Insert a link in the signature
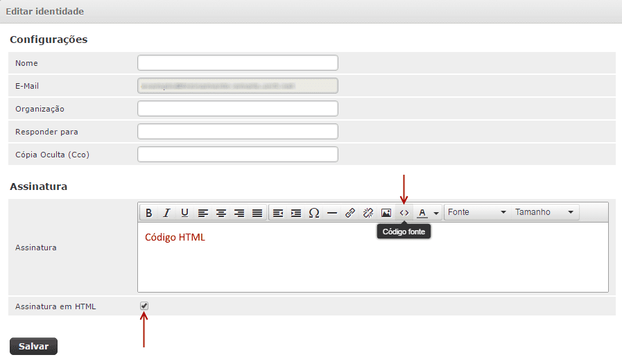Viewport: 622px width, 364px height. coord(350,213)
